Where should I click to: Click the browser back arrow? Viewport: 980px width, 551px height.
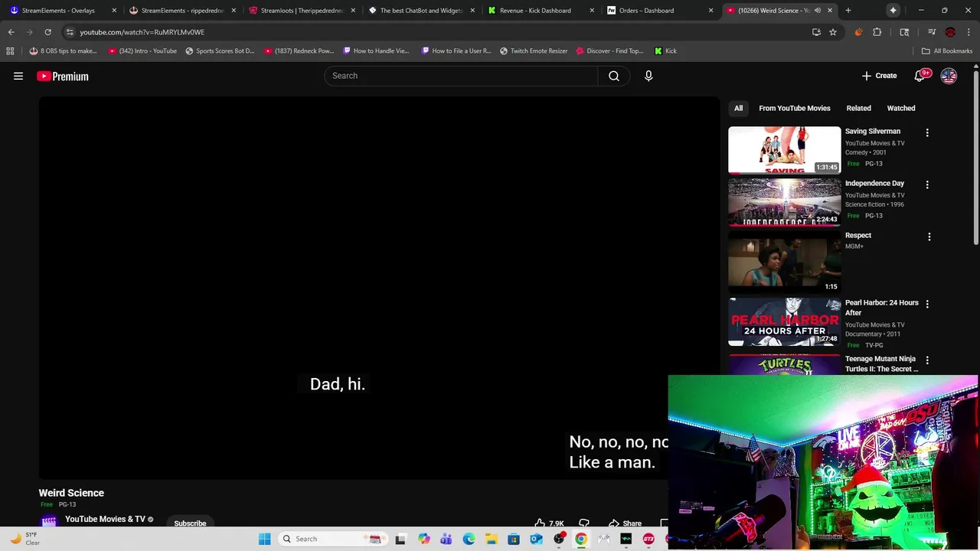[11, 32]
